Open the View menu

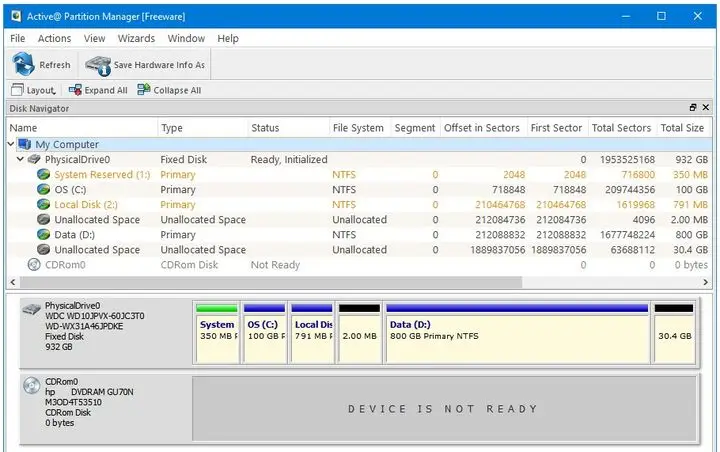[x=94, y=39]
